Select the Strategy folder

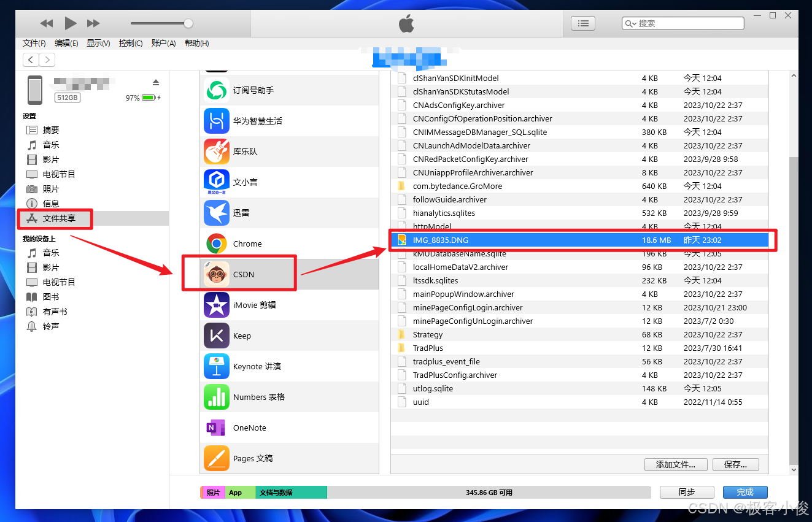pyautogui.click(x=579, y=334)
